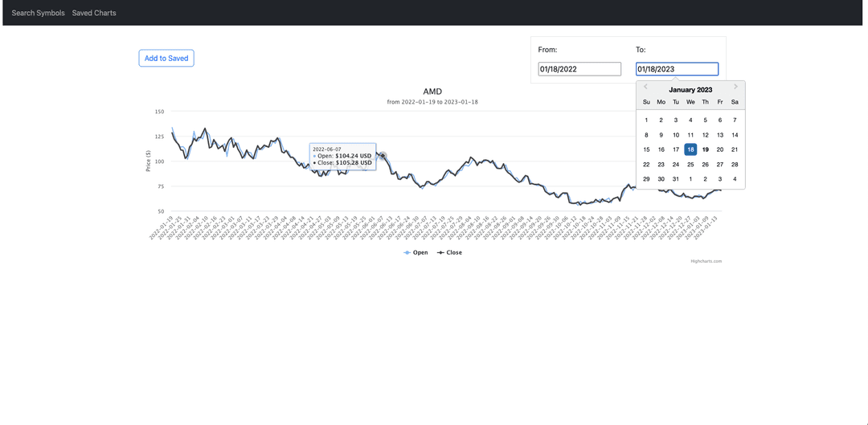Select the highlighted January 18 date

(x=690, y=149)
